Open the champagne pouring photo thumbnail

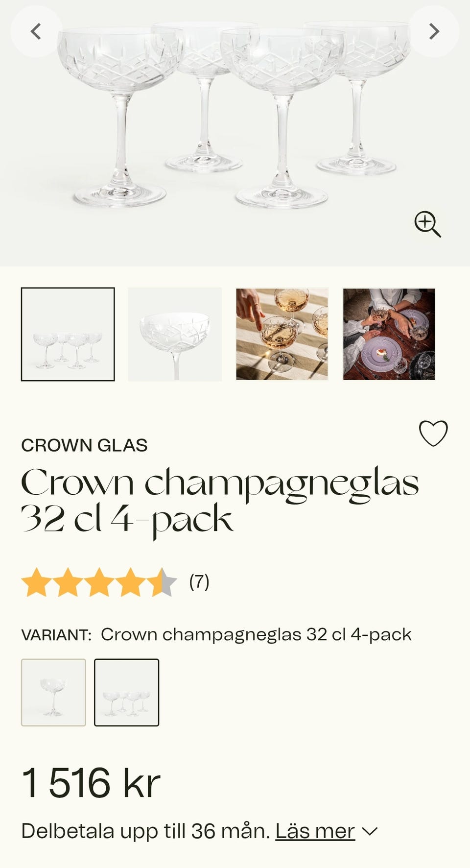(x=282, y=334)
